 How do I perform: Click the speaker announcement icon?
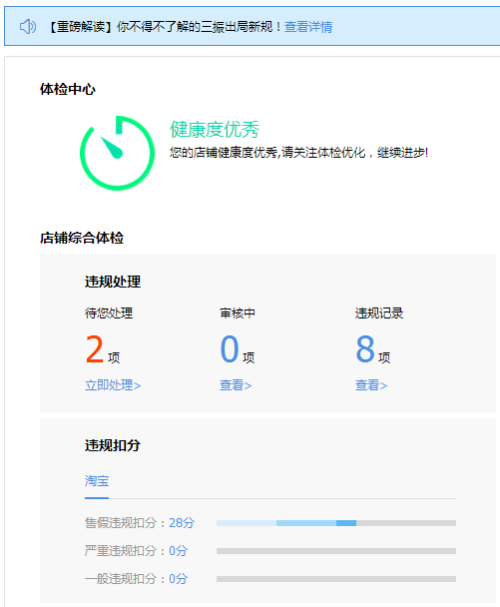pos(28,27)
